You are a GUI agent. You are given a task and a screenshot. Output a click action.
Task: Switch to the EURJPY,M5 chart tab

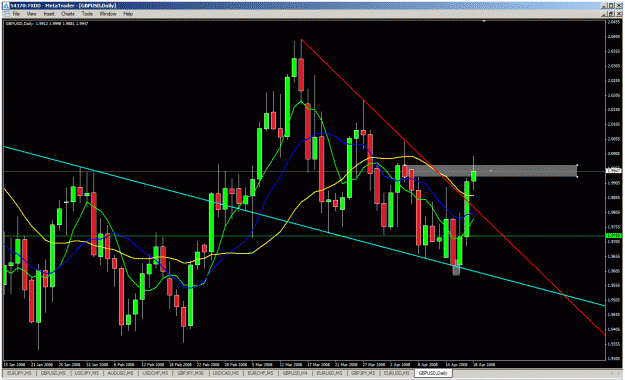point(20,373)
